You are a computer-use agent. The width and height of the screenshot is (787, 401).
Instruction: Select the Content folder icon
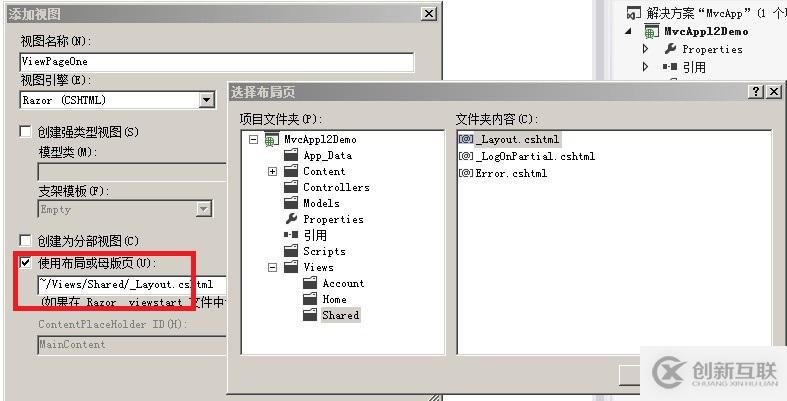291,171
